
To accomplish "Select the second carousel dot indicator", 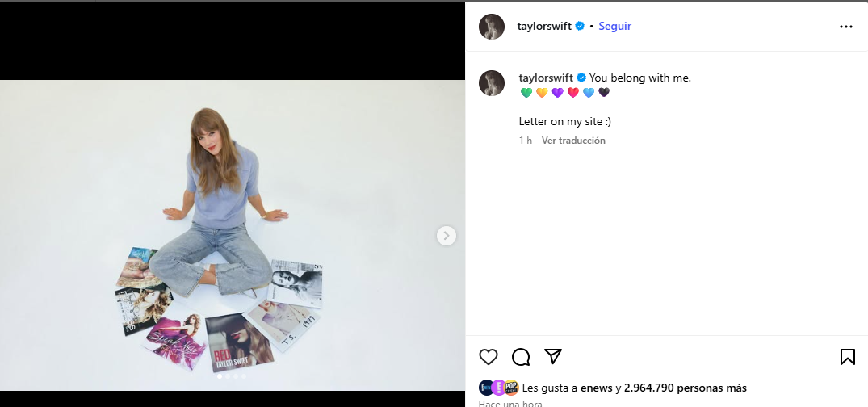I will [228, 376].
